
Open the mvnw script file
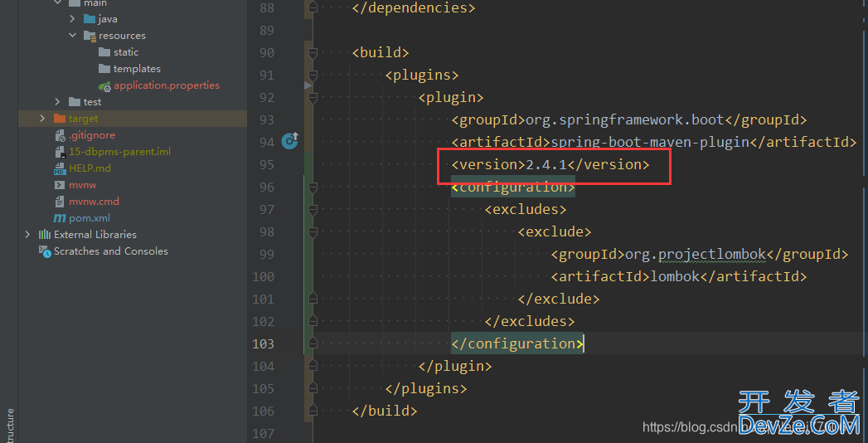click(82, 185)
